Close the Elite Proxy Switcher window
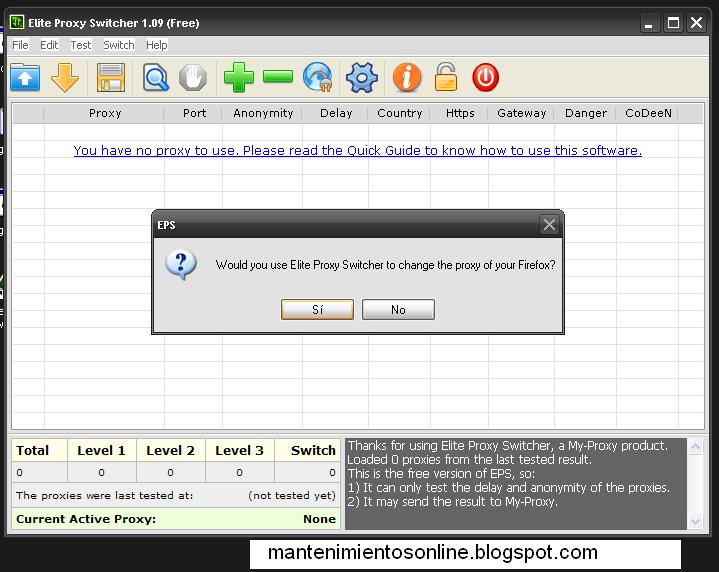Image resolution: width=719 pixels, height=572 pixels. (x=697, y=23)
